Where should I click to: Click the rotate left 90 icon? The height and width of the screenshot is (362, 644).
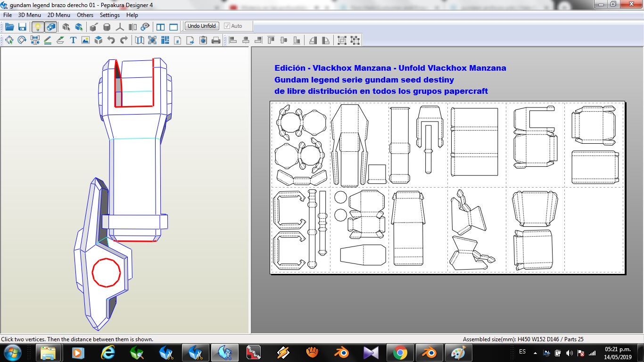click(313, 41)
